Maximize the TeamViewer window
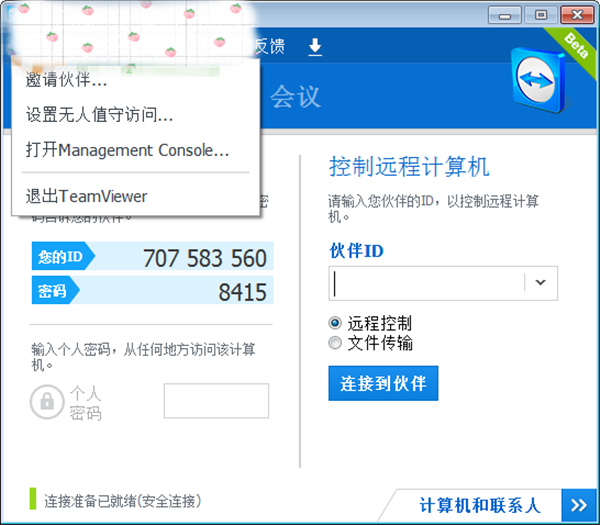Image resolution: width=600 pixels, height=525 pixels. (540, 15)
